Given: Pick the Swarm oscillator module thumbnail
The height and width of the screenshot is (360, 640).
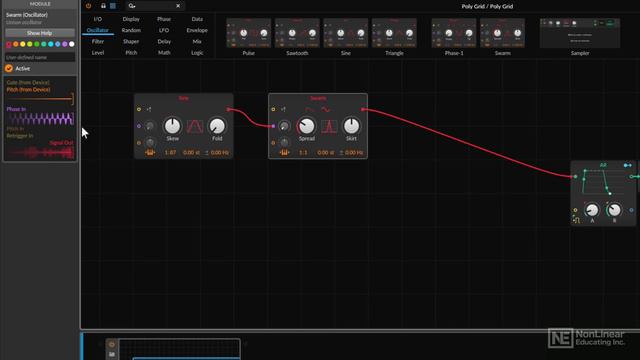Looking at the screenshot, I should click(x=502, y=33).
